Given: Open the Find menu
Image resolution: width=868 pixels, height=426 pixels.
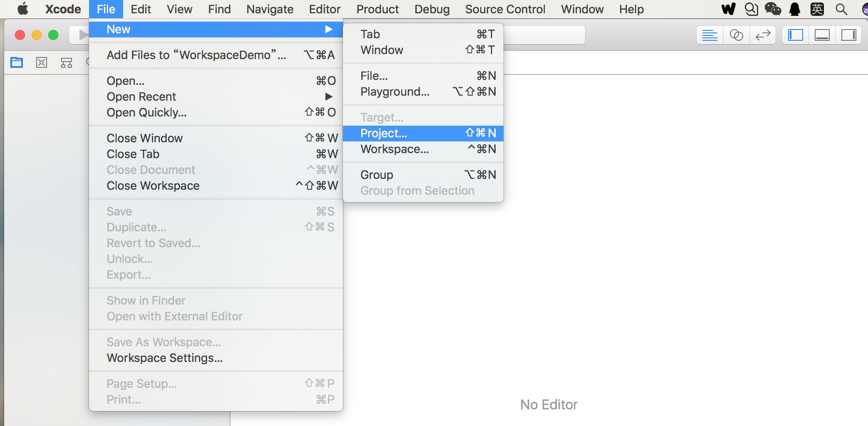Looking at the screenshot, I should pos(219,9).
